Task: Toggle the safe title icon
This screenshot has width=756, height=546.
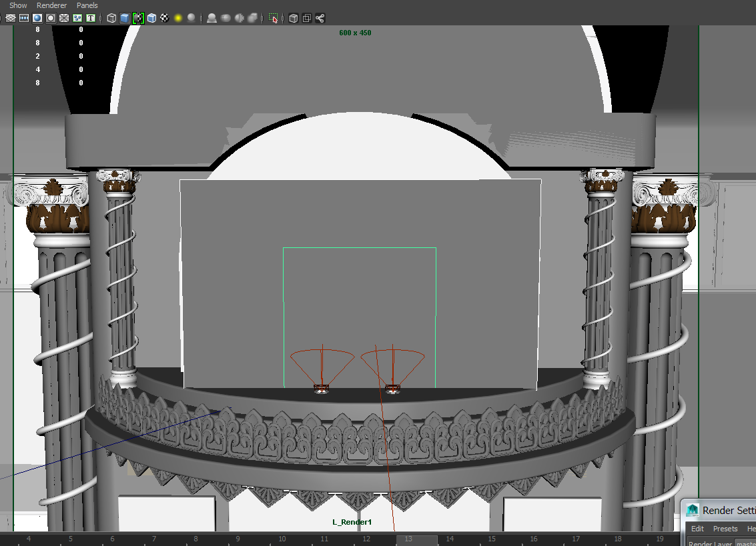Action: pos(91,18)
